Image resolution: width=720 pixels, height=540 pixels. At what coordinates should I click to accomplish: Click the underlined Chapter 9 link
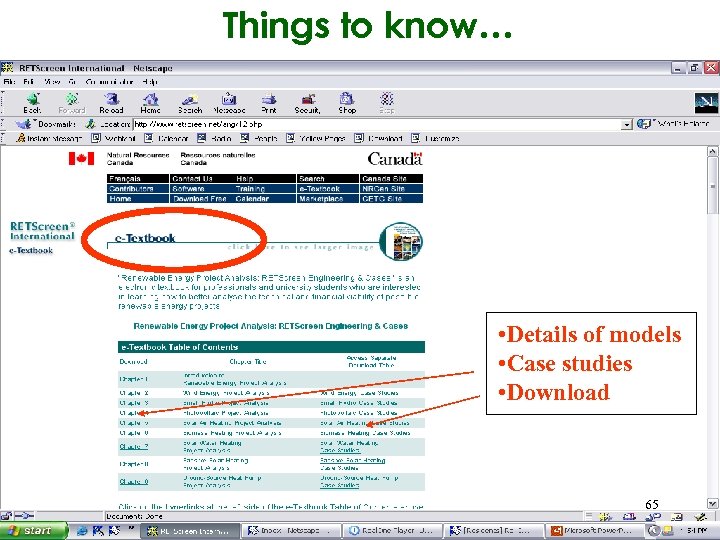point(134,481)
